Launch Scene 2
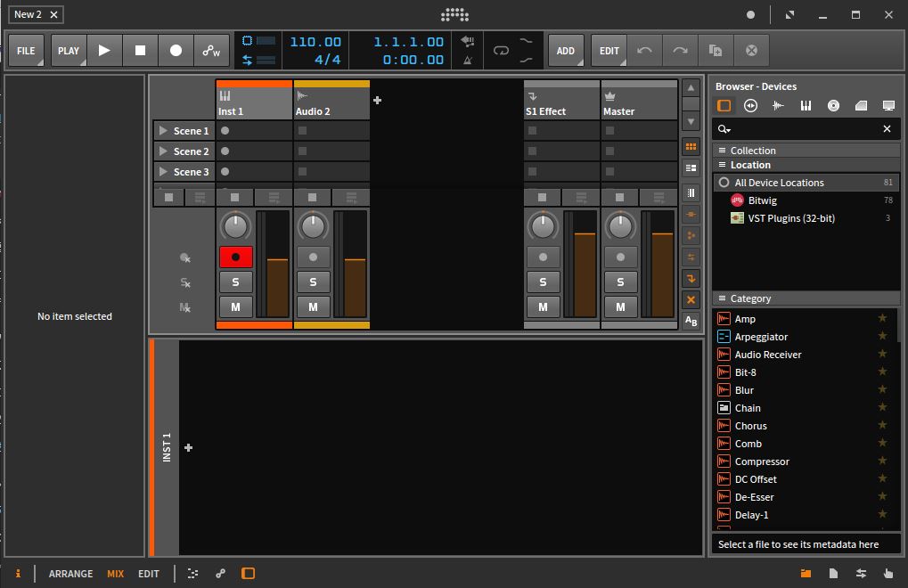Image resolution: width=908 pixels, height=588 pixels. [x=163, y=151]
